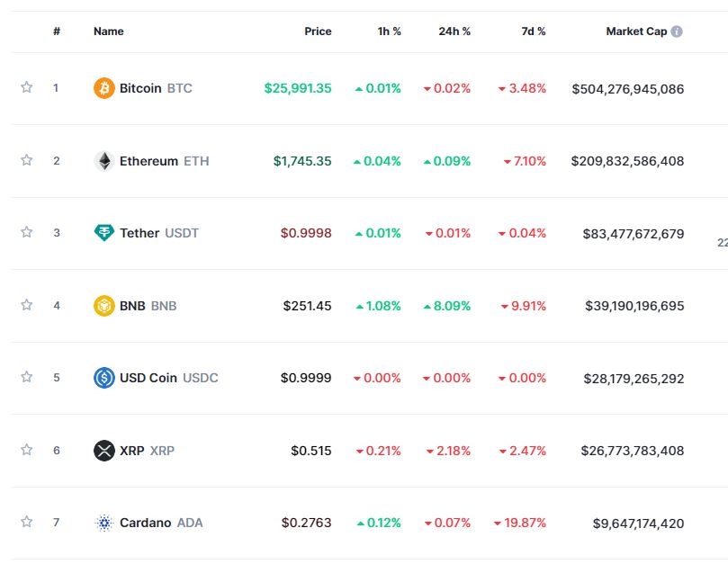Favorite XRP using its star
This screenshot has height=564, width=728.
tap(27, 449)
